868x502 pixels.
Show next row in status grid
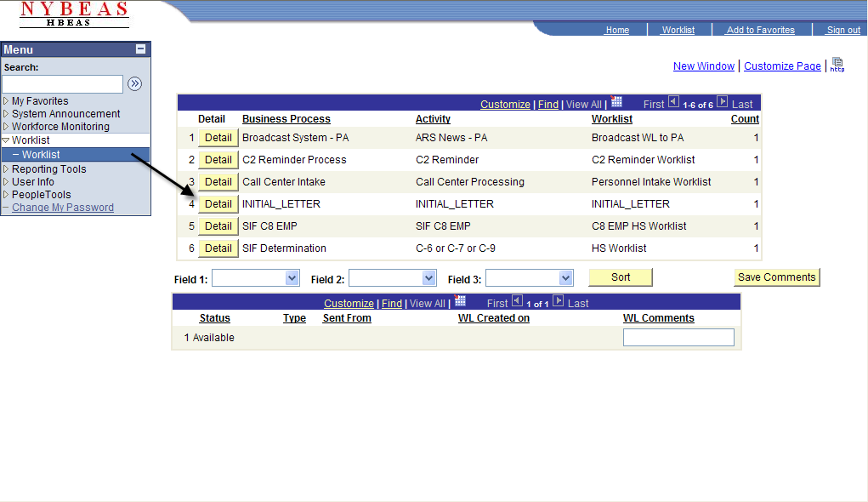point(558,301)
